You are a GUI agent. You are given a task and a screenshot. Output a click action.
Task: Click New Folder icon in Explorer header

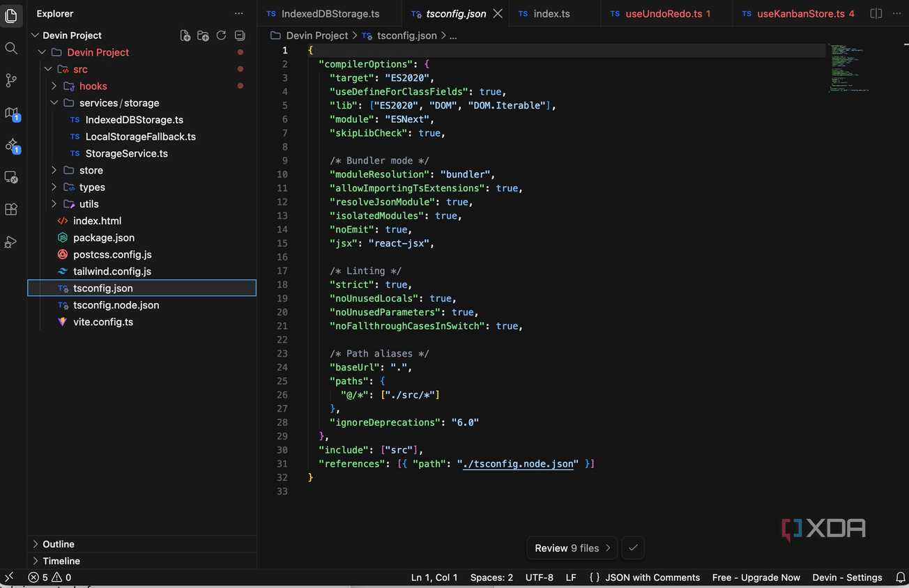(203, 36)
